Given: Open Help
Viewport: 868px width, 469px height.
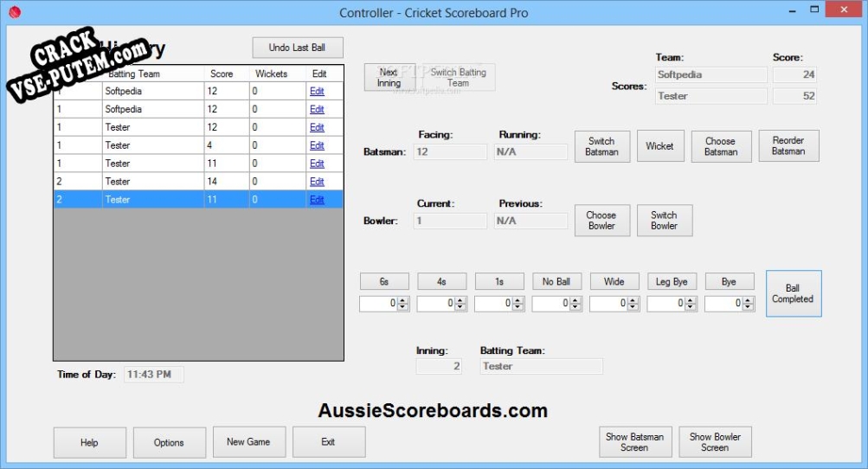Looking at the screenshot, I should [x=90, y=442].
